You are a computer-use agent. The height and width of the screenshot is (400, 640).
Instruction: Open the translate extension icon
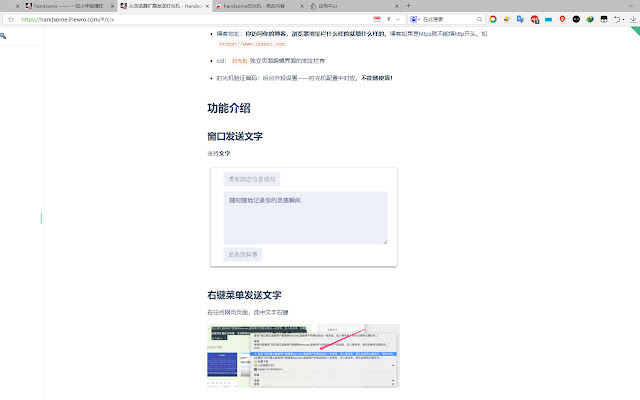(520, 19)
